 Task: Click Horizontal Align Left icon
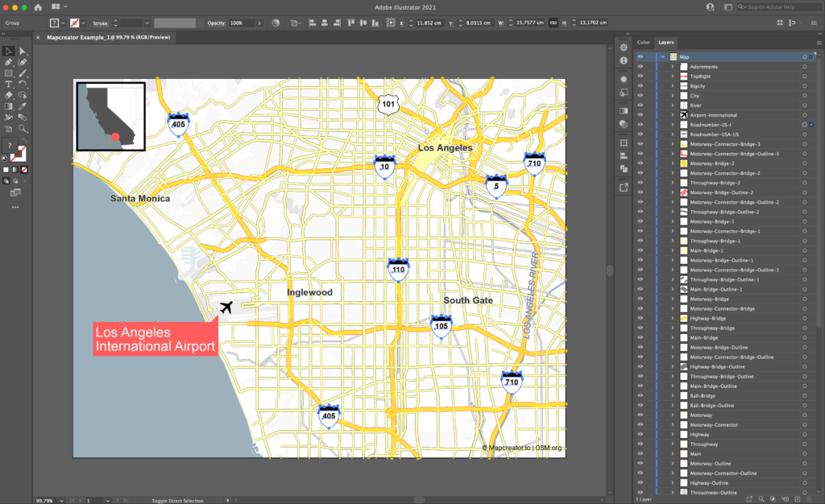312,23
